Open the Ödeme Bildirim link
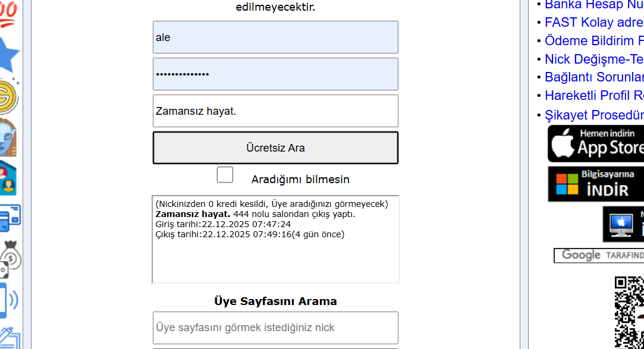Screen dimensions: 644x349 click(x=594, y=40)
